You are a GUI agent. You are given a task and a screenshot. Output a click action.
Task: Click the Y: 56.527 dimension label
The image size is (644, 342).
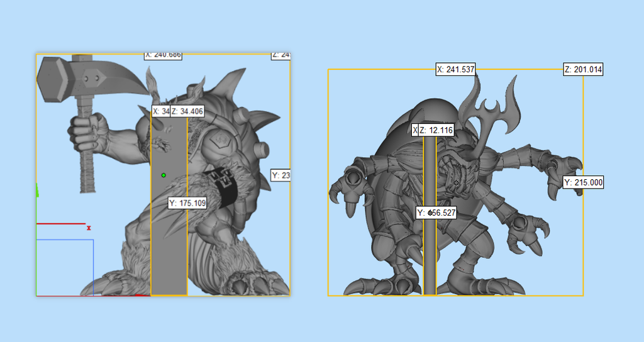click(x=436, y=212)
